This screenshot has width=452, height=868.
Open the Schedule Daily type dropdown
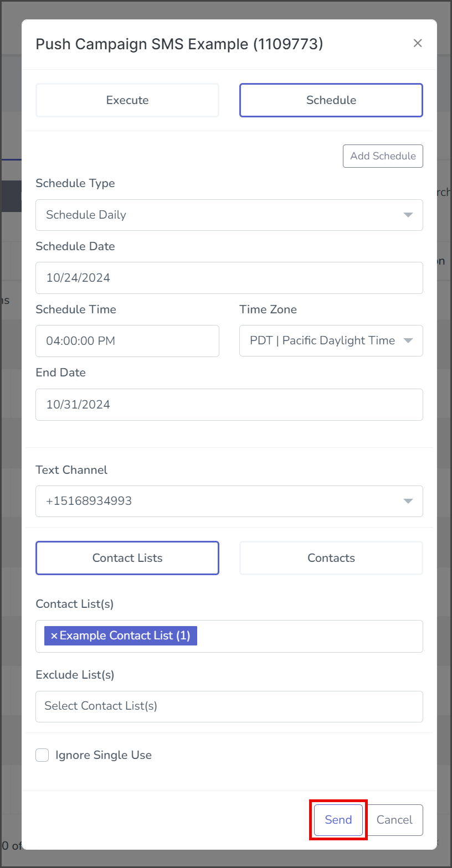click(229, 215)
